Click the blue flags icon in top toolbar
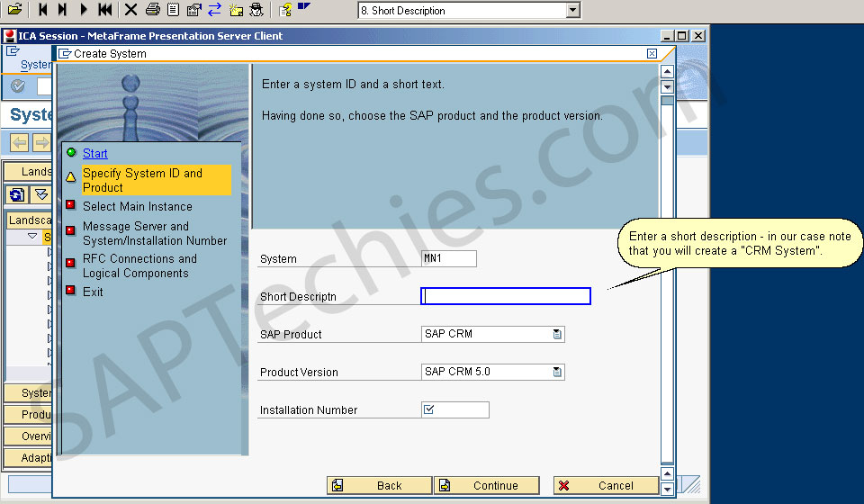The width and height of the screenshot is (864, 504). pyautogui.click(x=303, y=6)
